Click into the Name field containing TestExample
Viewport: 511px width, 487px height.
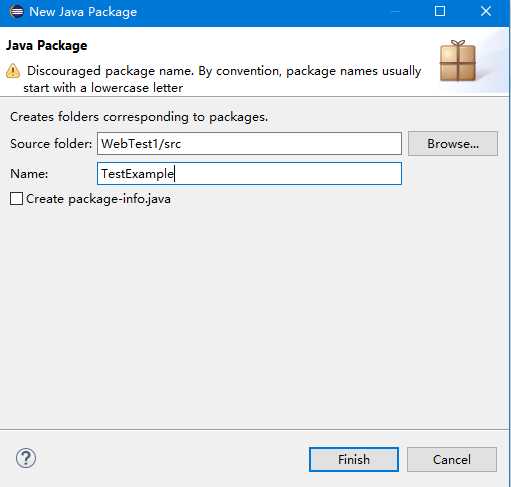pos(249,174)
